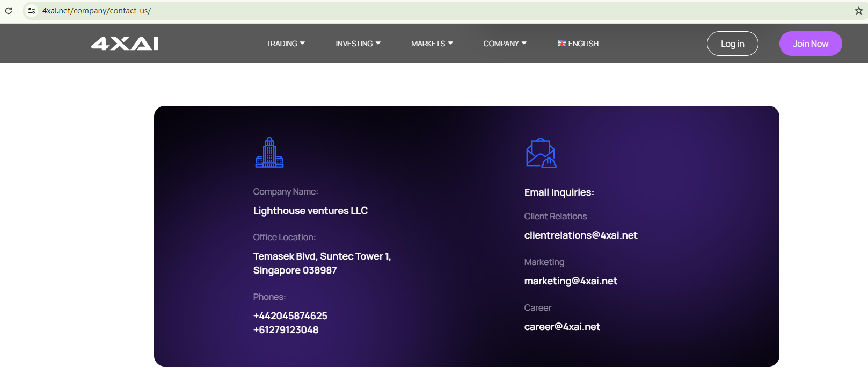This screenshot has width=868, height=373.
Task: Click the career@4xai.net email address
Action: pos(561,327)
